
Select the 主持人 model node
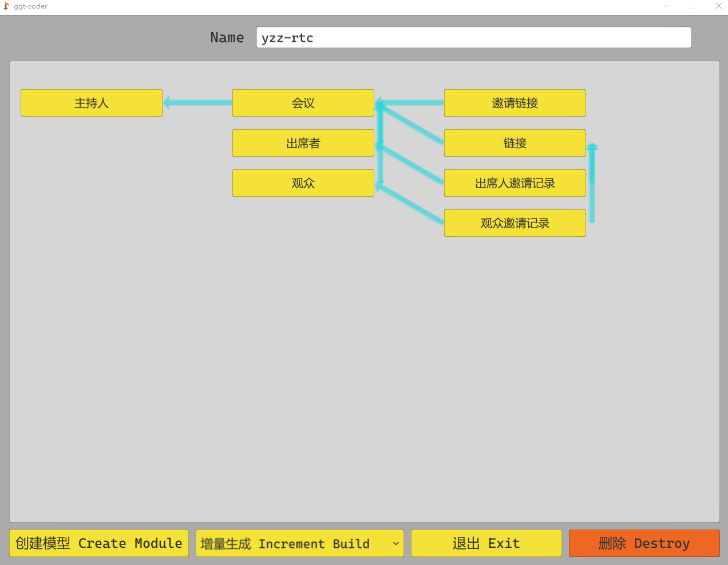[92, 103]
